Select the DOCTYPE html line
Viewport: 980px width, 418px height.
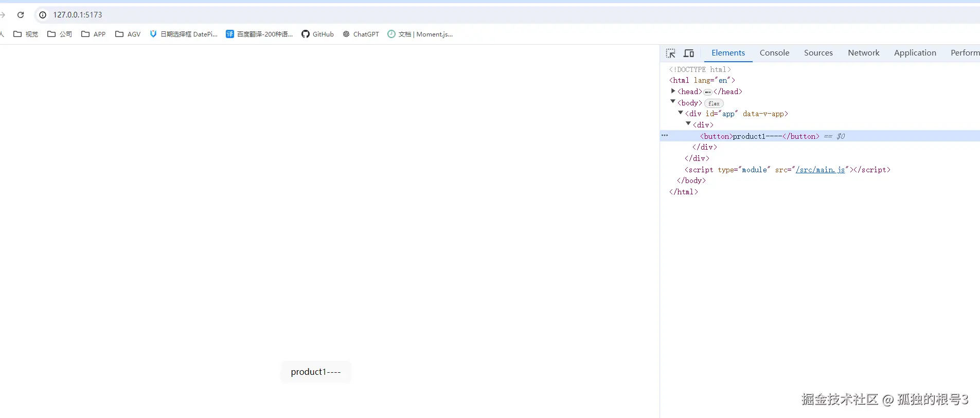pyautogui.click(x=700, y=69)
